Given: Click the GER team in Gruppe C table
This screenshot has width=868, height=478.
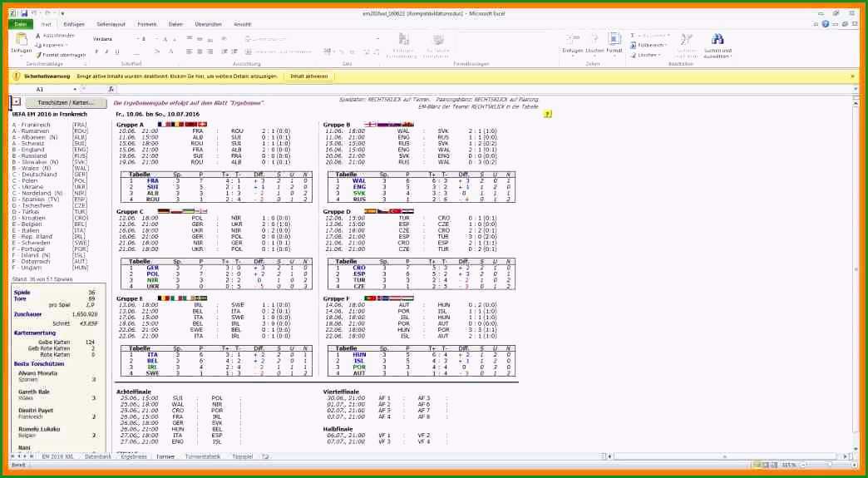Looking at the screenshot, I should (x=153, y=267).
